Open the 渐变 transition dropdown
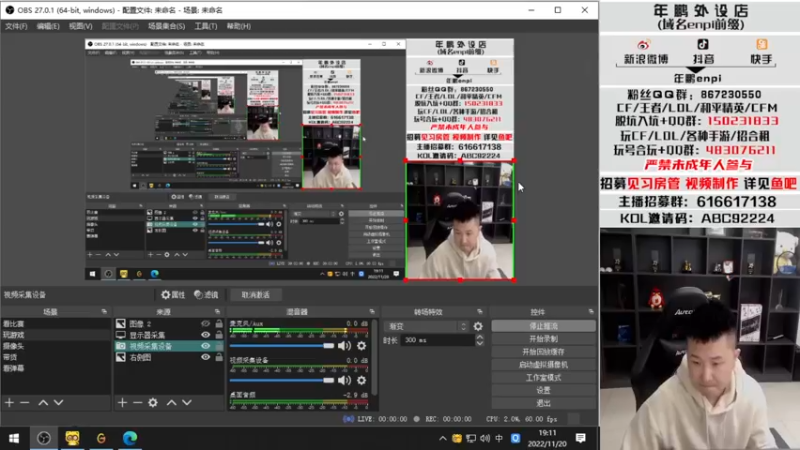 [x=427, y=326]
